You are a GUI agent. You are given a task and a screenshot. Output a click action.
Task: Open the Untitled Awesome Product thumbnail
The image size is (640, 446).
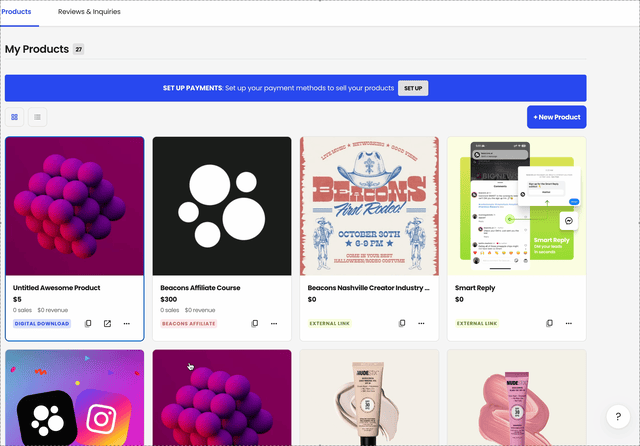tap(75, 206)
